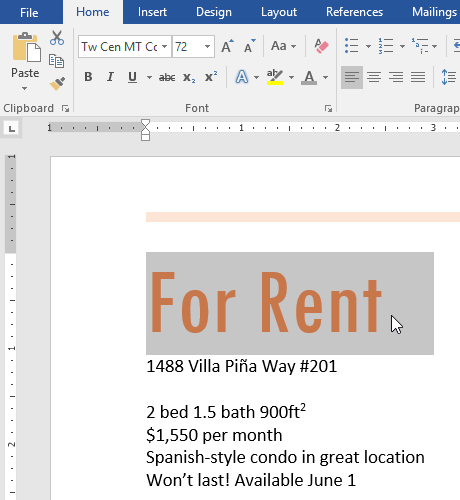Expand Text Effects dropdown arrow
The height and width of the screenshot is (500, 460).
256,78
